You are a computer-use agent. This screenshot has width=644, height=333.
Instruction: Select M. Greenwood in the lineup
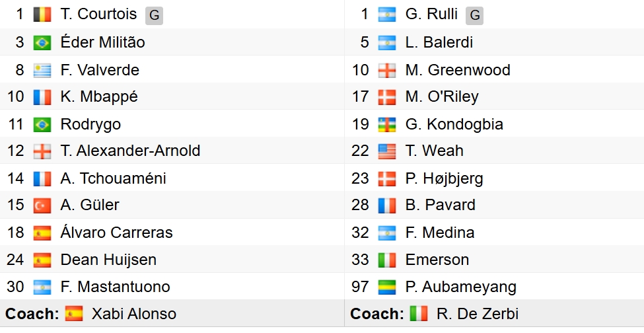pos(458,70)
